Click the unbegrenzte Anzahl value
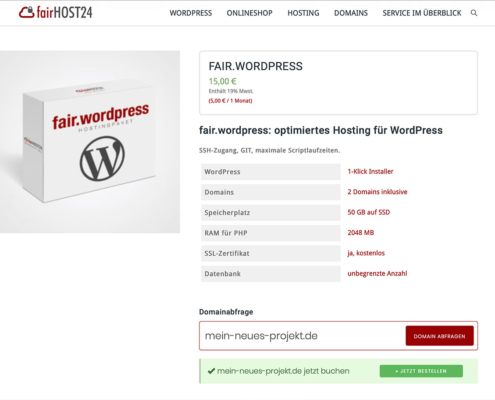495x400 pixels. pos(377,273)
